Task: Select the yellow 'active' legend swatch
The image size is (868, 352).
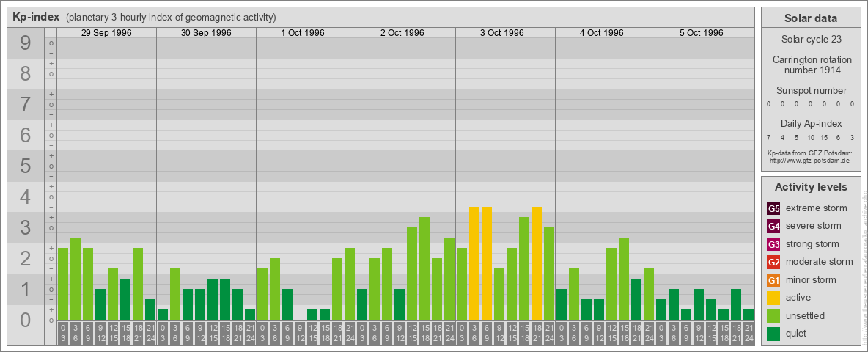Action: click(x=773, y=298)
